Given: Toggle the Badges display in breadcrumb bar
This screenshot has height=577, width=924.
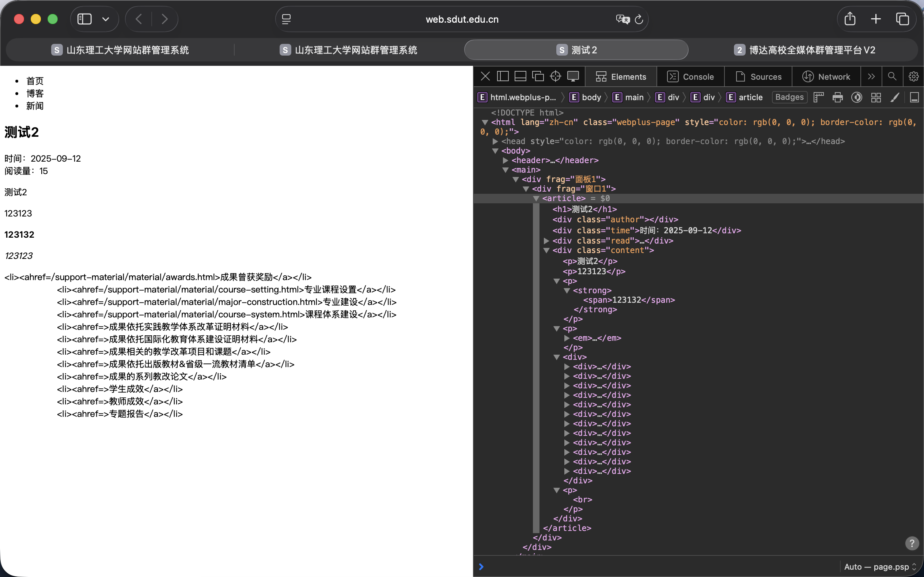Looking at the screenshot, I should tap(789, 97).
